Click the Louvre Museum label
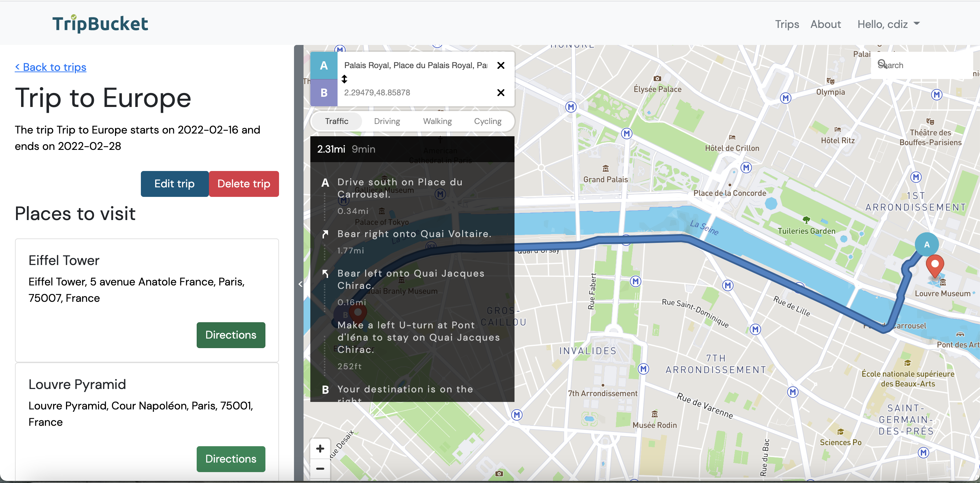This screenshot has height=483, width=980. point(942,294)
